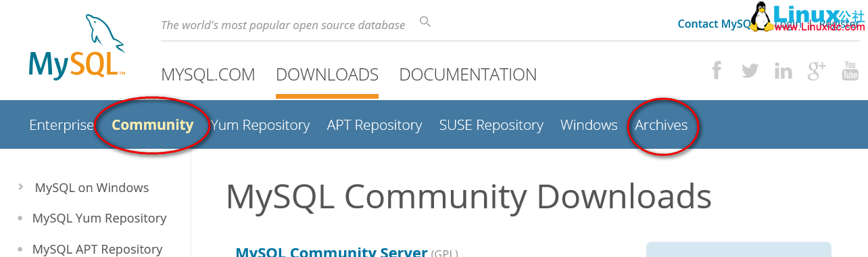Open MySQL APT Repository sidebar link
The image size is (868, 257).
[x=97, y=249]
